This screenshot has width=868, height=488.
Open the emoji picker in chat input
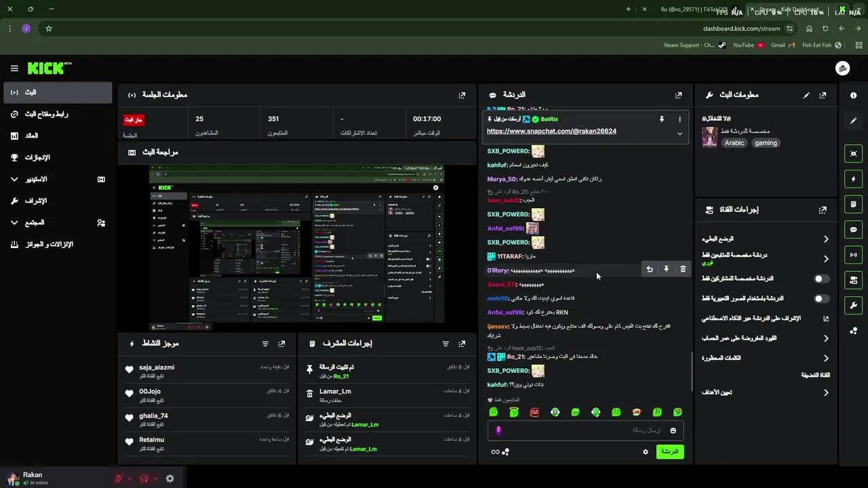pyautogui.click(x=673, y=430)
